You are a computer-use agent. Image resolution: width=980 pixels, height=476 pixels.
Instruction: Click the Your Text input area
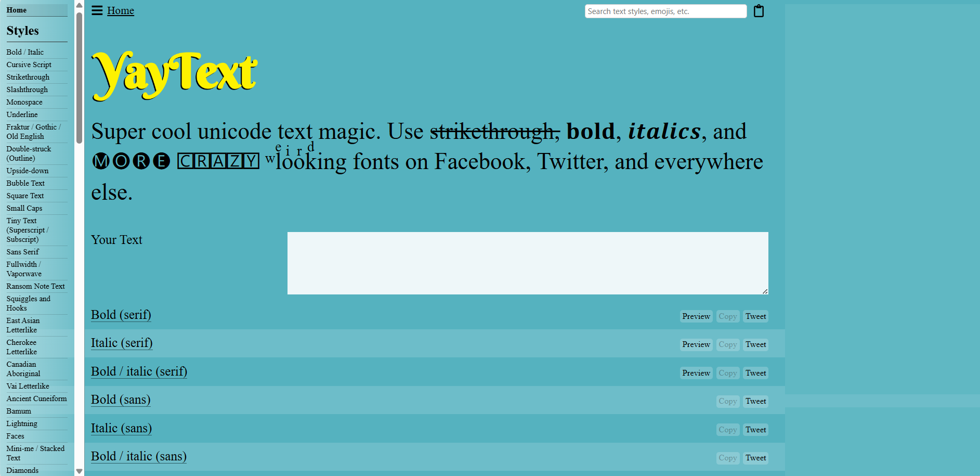[x=528, y=263]
